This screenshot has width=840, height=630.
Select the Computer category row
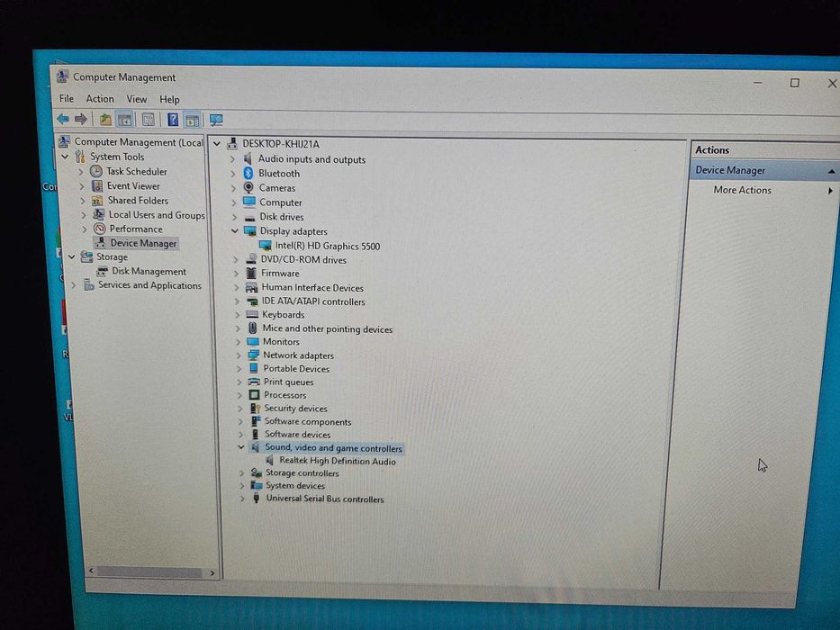click(281, 202)
